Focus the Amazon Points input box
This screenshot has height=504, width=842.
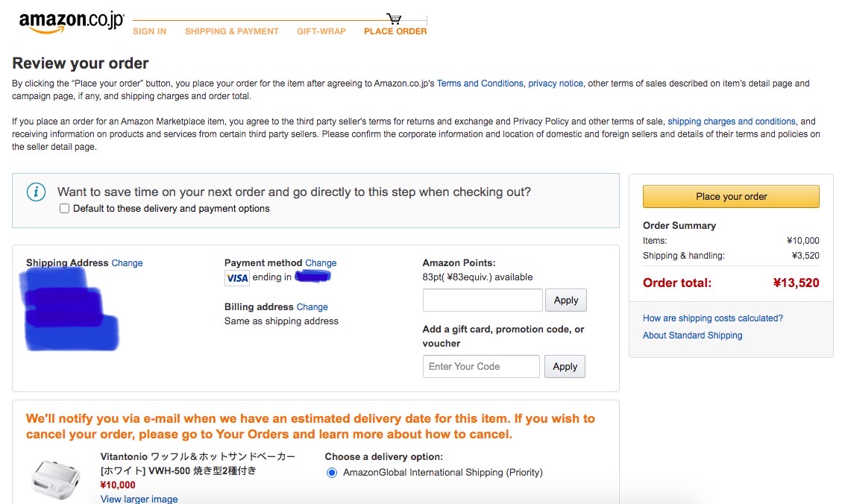click(483, 300)
